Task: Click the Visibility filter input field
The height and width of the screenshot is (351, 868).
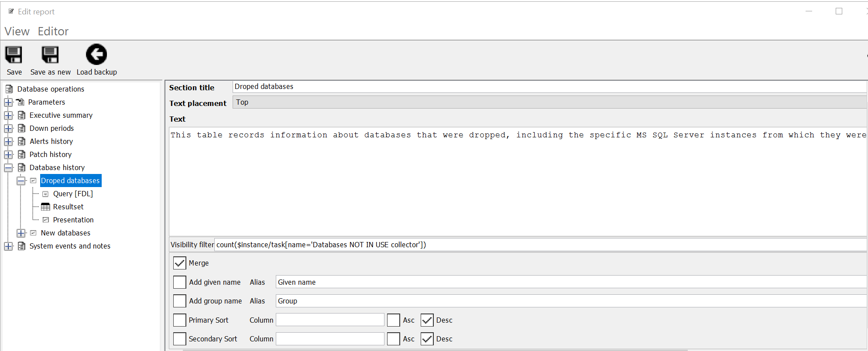Action: (x=539, y=245)
